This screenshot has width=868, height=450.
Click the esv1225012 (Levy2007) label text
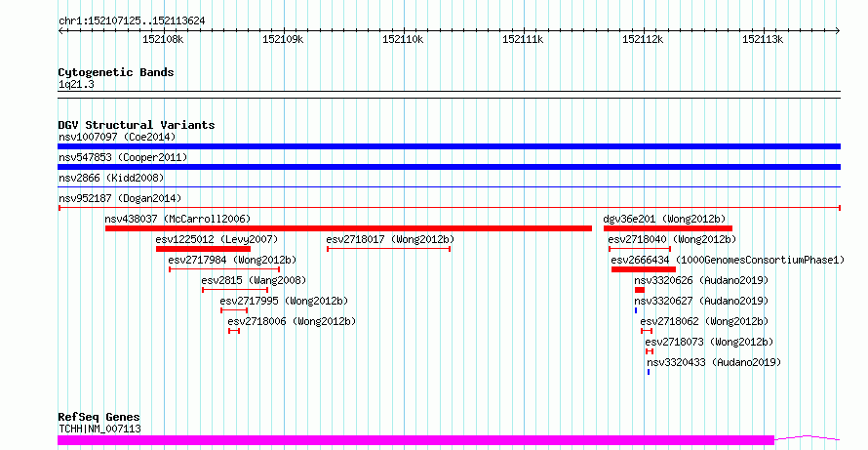pyautogui.click(x=217, y=239)
